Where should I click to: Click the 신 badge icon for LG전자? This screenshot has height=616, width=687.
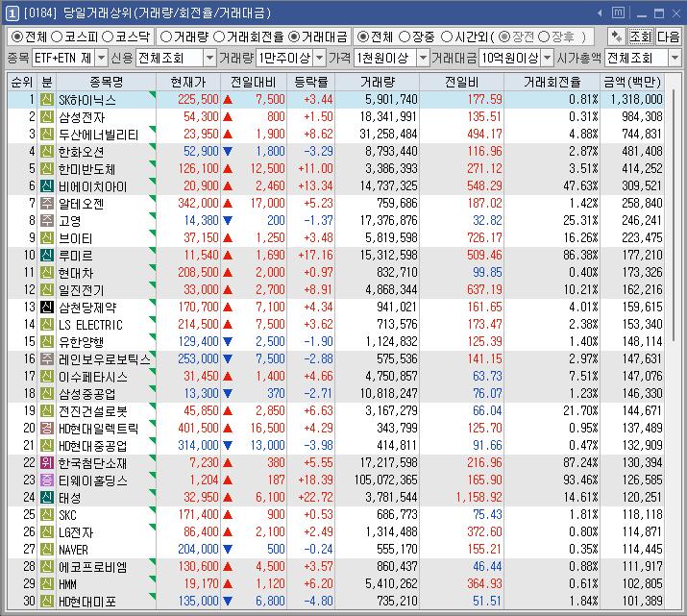[x=47, y=531]
